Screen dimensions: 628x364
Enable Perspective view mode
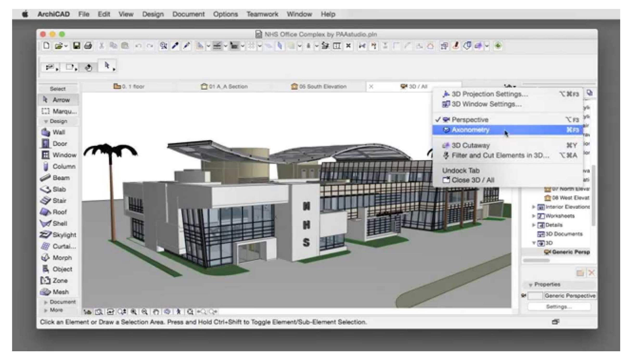(469, 120)
